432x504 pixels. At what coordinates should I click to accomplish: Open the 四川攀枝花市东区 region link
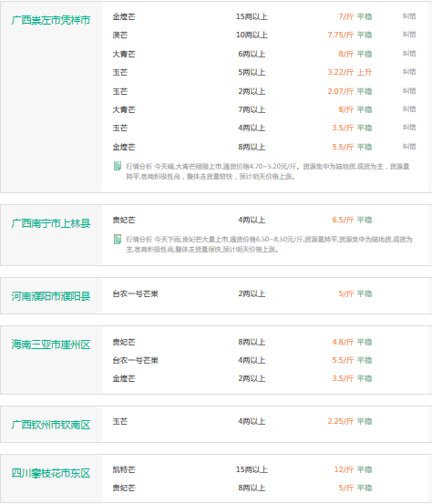tap(51, 473)
